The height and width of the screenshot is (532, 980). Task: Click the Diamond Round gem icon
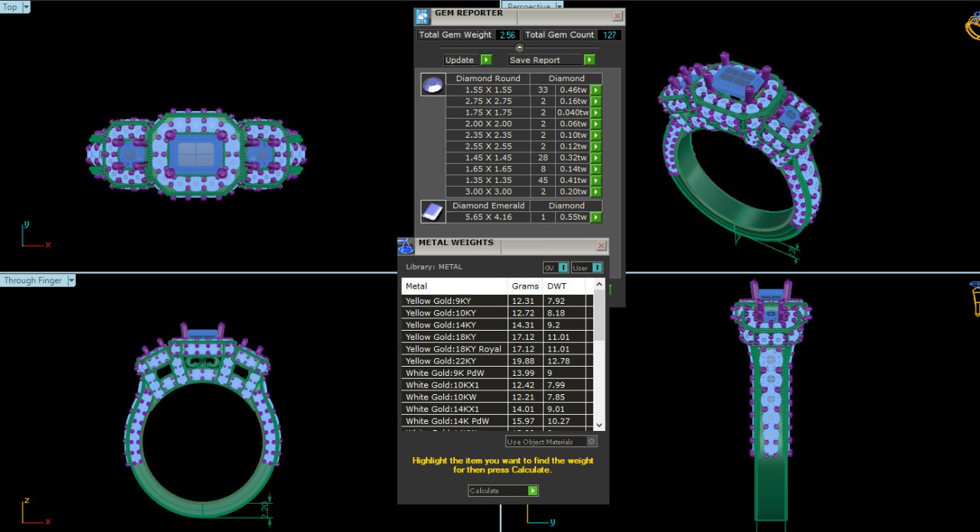click(x=433, y=84)
